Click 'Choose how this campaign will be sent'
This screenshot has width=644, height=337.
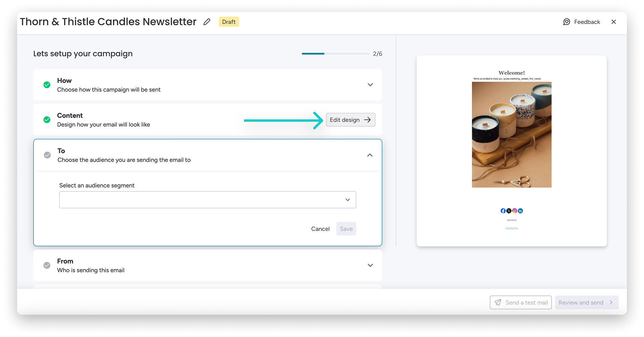tap(109, 90)
